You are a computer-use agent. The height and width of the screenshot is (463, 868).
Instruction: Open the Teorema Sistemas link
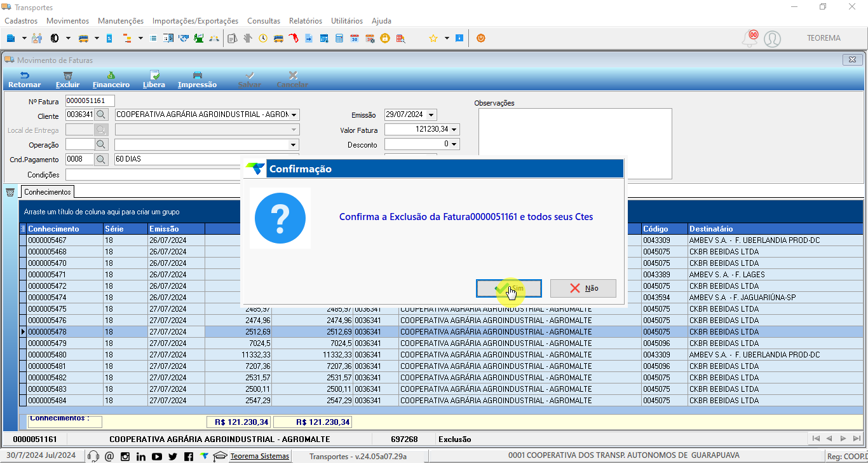click(x=259, y=456)
